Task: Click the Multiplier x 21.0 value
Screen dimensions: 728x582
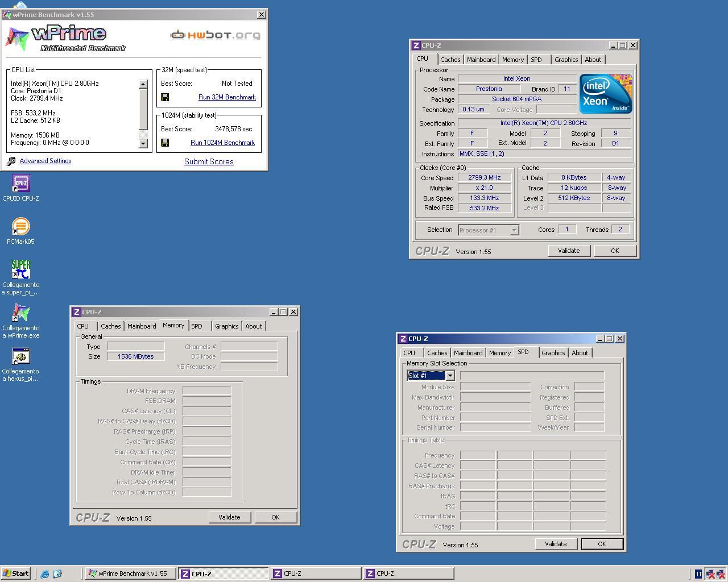Action: (485, 188)
